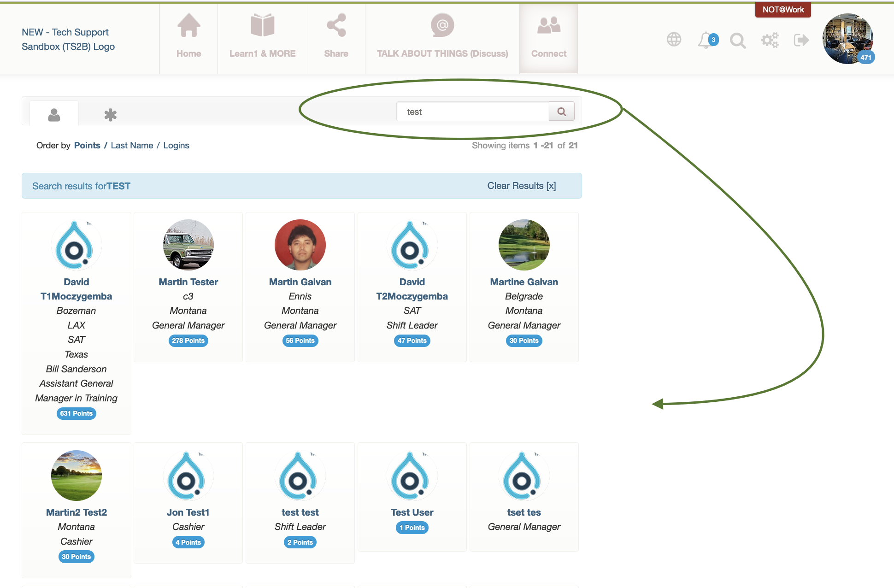Click the logout arrow icon
The height and width of the screenshot is (588, 894).
coord(801,40)
